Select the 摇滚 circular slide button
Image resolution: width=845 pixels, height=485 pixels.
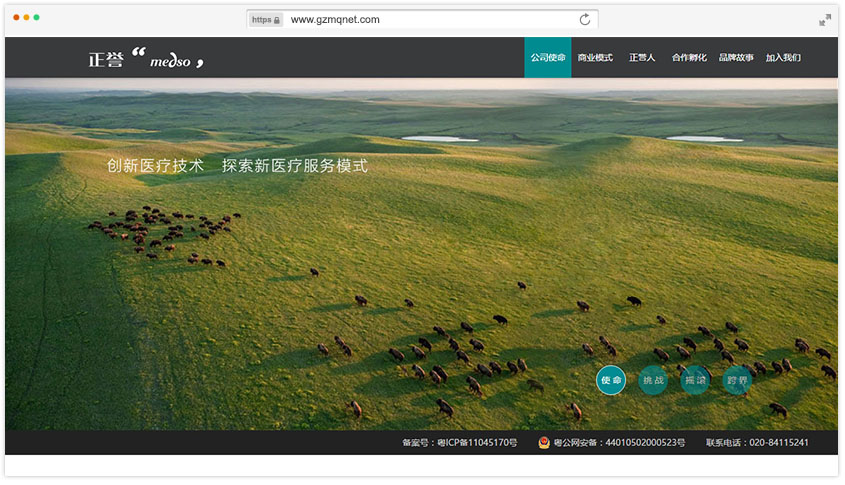(695, 380)
